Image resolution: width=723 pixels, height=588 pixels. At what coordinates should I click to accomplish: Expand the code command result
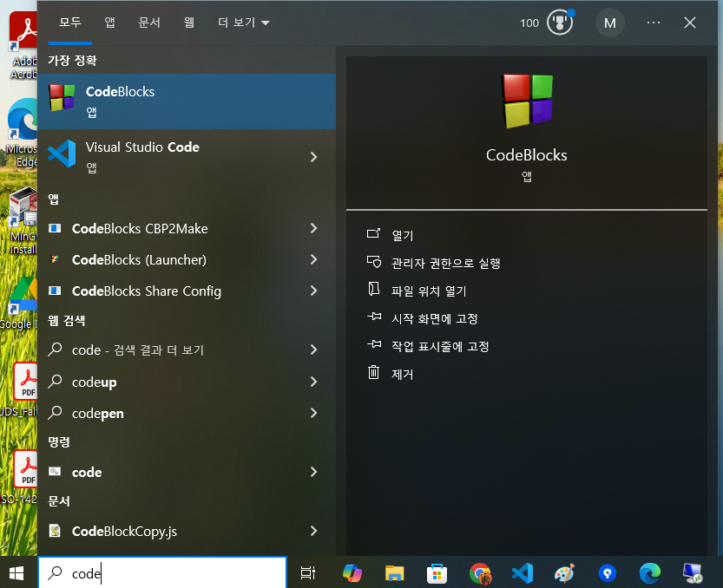(x=313, y=472)
